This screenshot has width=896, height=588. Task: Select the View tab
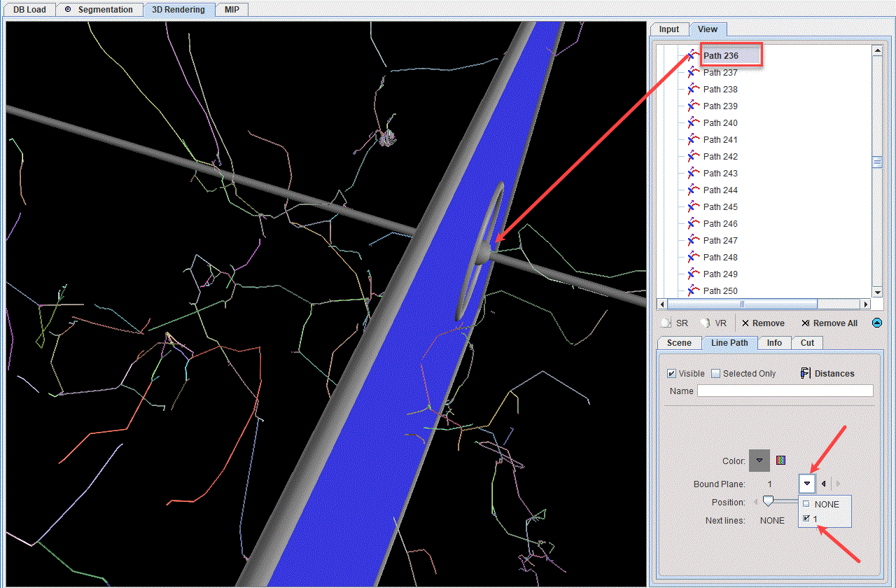[708, 29]
